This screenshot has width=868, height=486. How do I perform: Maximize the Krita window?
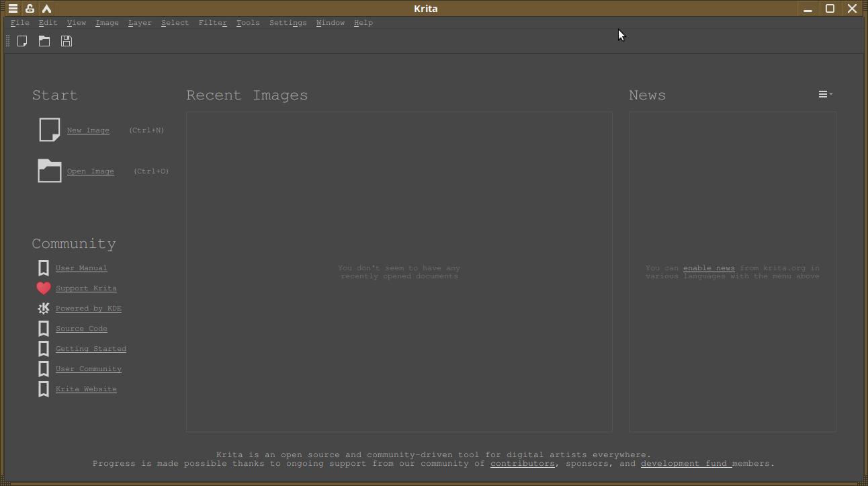[x=830, y=9]
